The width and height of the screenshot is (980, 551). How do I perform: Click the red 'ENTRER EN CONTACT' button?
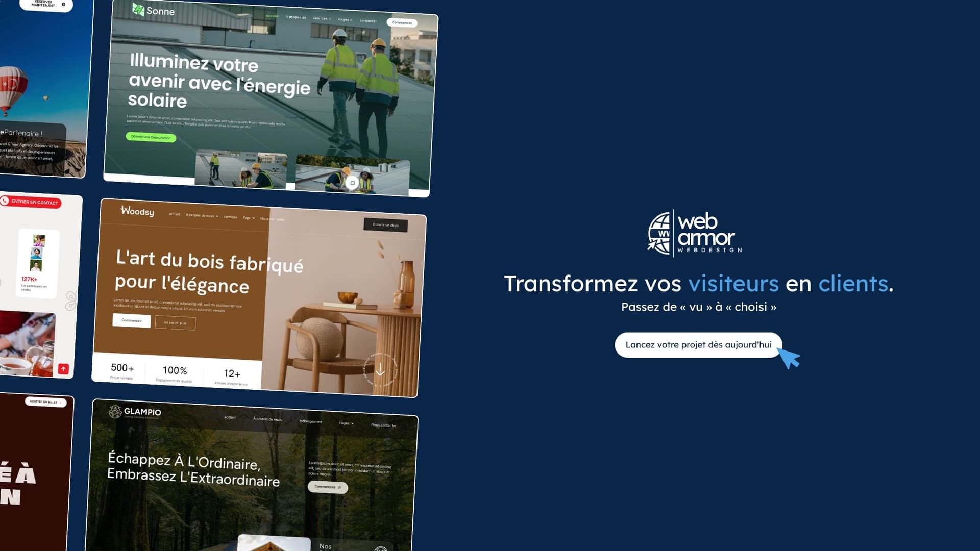[x=31, y=202]
